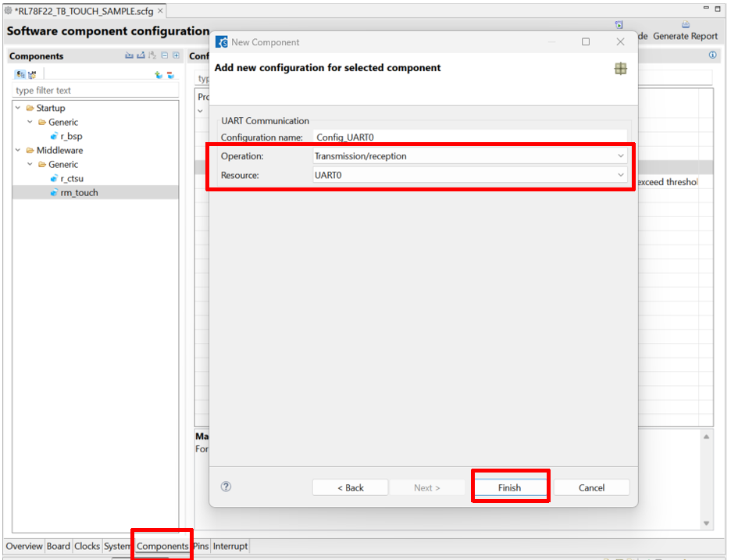This screenshot has height=560, width=731.
Task: Click the Configuration name input field
Action: pyautogui.click(x=469, y=137)
